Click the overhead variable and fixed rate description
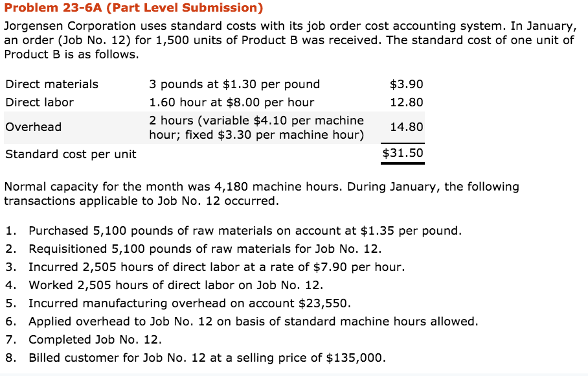 click(x=256, y=128)
